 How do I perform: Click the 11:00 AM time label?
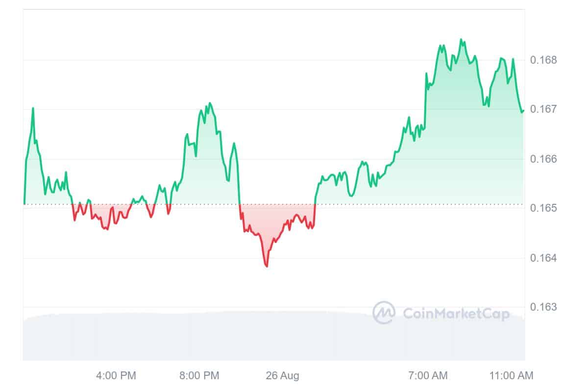coord(512,376)
